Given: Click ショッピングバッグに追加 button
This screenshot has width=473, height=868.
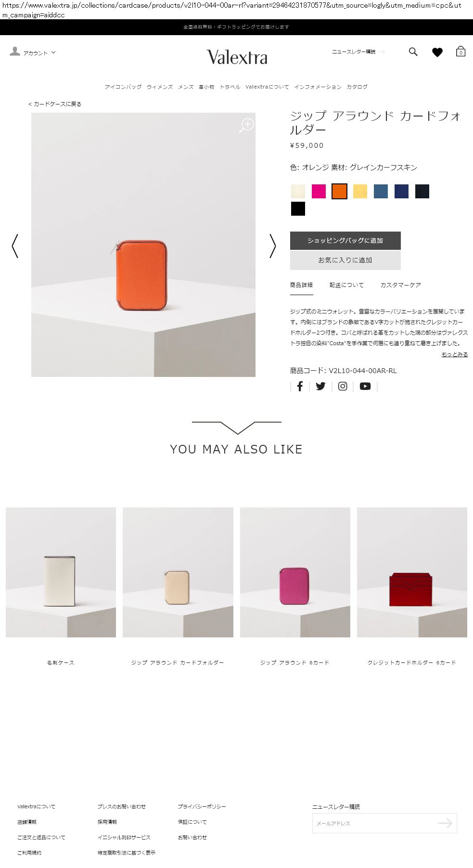Looking at the screenshot, I should tap(345, 241).
